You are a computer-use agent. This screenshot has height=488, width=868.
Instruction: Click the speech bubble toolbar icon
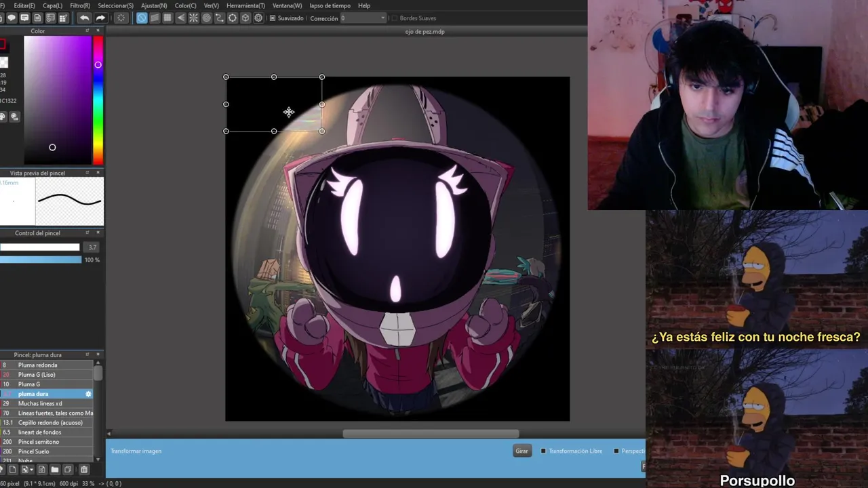pyautogui.click(x=12, y=18)
